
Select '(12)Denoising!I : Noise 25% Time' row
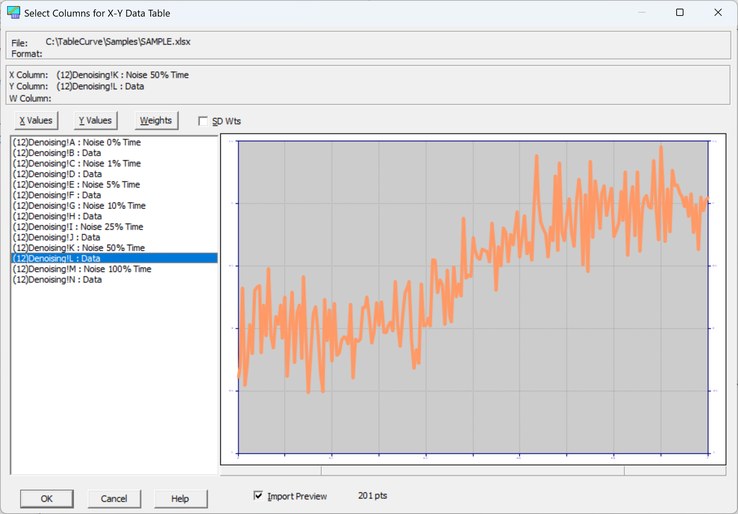click(114, 227)
